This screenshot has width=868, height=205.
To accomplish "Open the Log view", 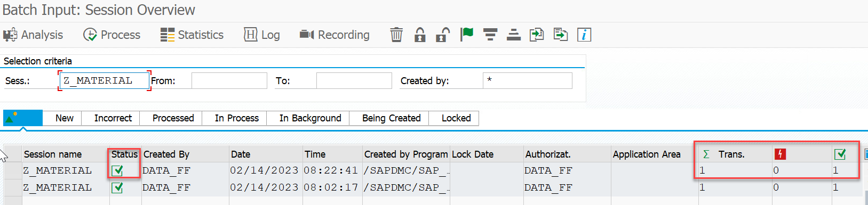I will 262,35.
